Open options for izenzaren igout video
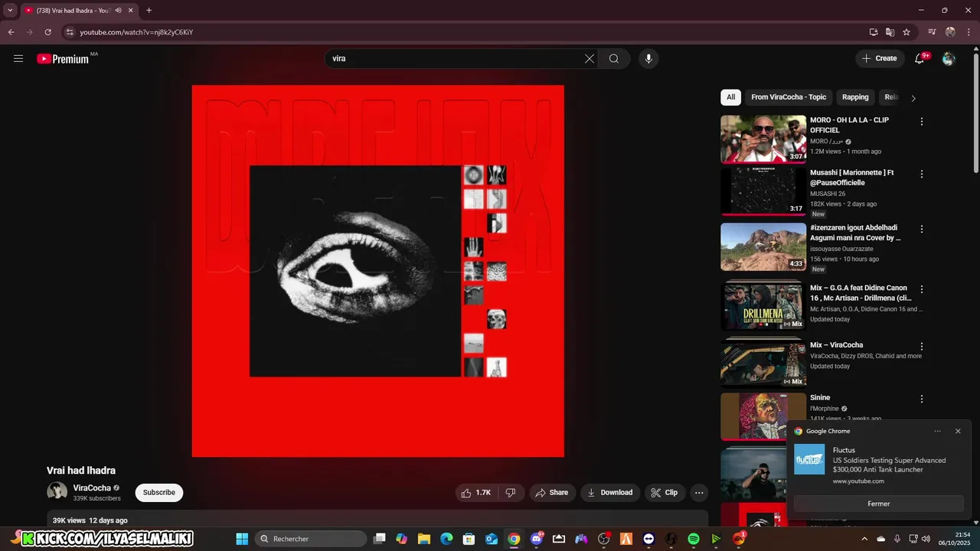This screenshot has height=551, width=980. pyautogui.click(x=922, y=229)
